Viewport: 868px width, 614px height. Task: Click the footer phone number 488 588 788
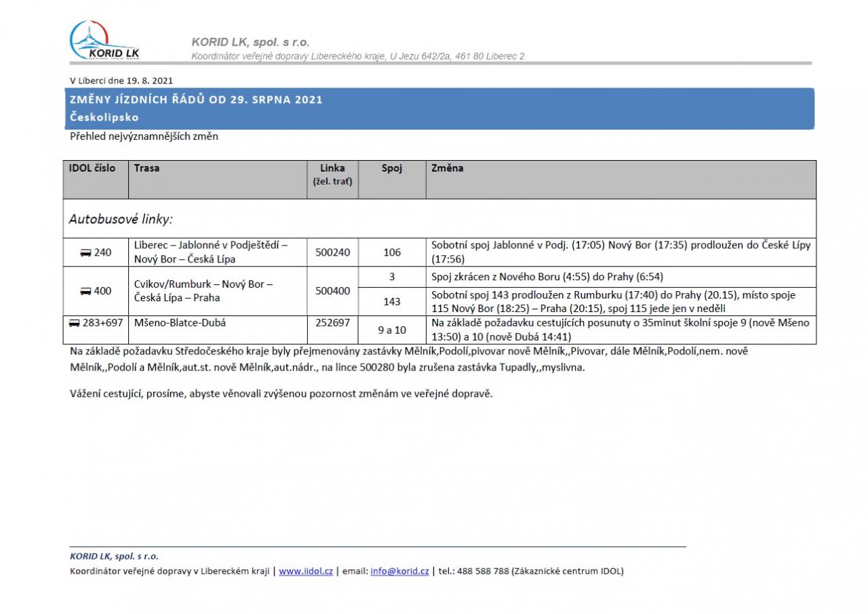[483, 571]
